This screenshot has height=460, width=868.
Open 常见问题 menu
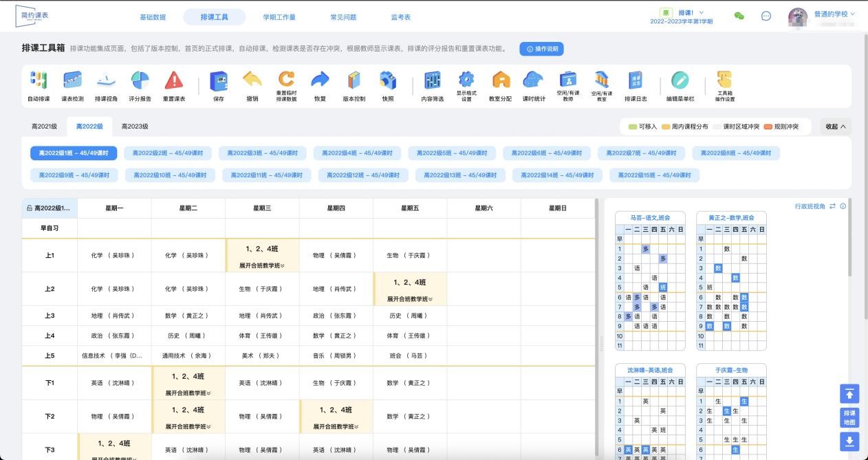343,17
